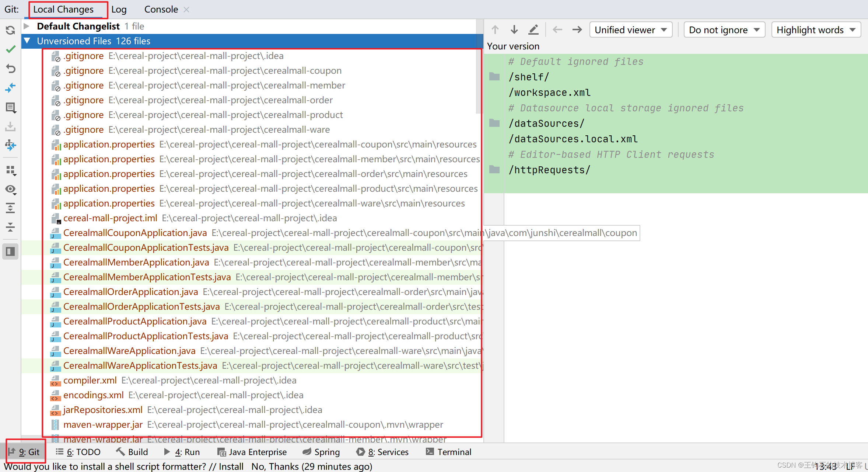Click the Refresh icon in Git toolbar
This screenshot has width=868, height=472.
[x=10, y=30]
